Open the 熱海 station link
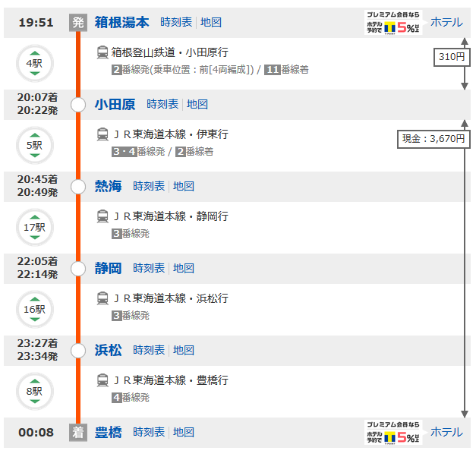This screenshot has height=457, width=476. click(x=108, y=186)
